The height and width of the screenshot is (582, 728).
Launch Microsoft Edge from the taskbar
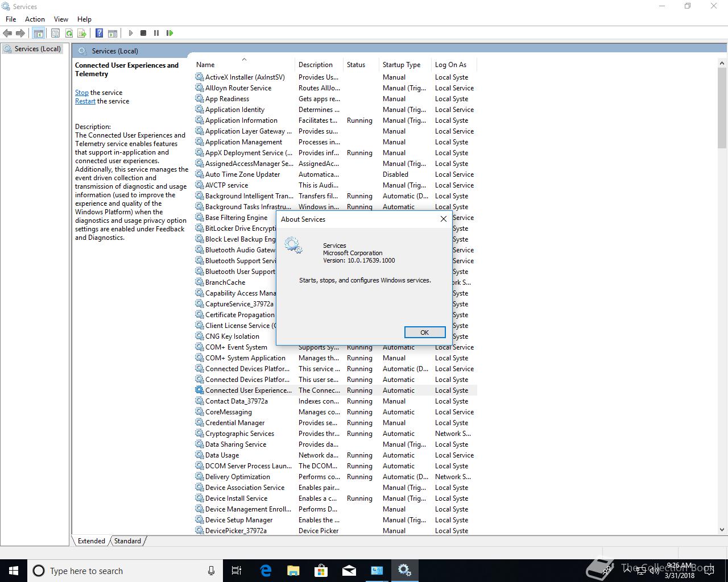(x=266, y=571)
